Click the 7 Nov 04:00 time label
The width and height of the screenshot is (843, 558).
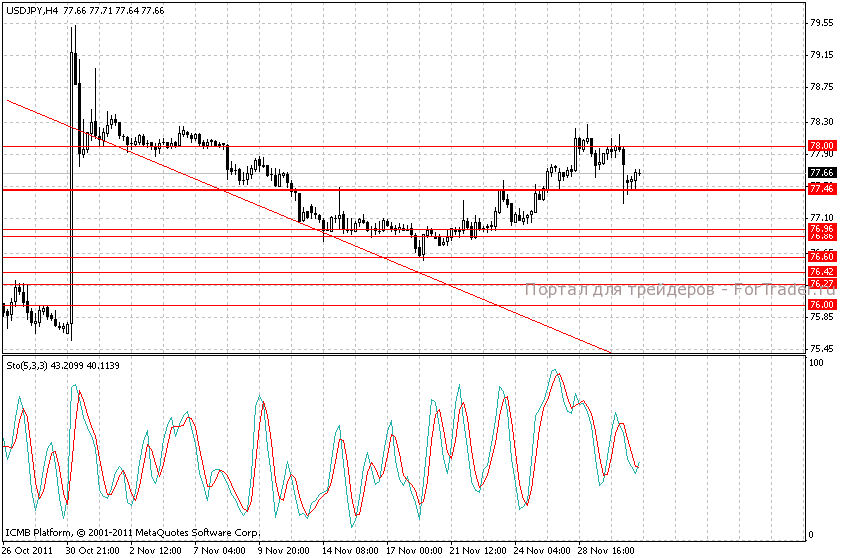click(222, 550)
